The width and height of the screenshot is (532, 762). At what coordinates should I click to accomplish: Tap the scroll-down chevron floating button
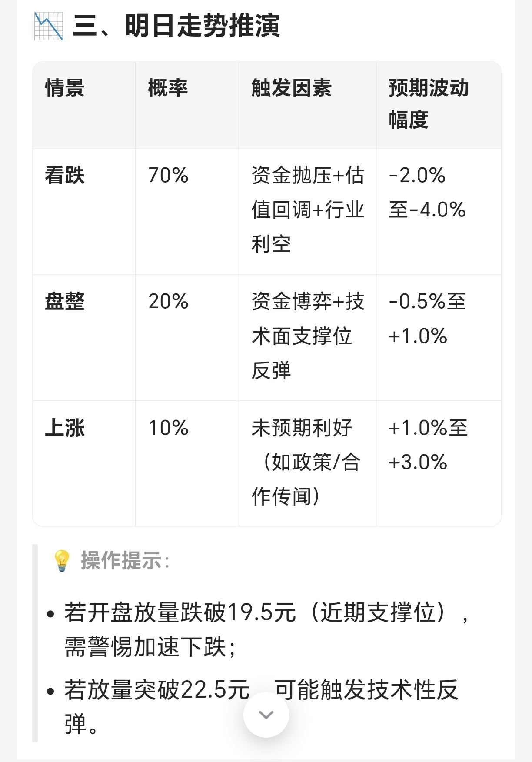266,715
